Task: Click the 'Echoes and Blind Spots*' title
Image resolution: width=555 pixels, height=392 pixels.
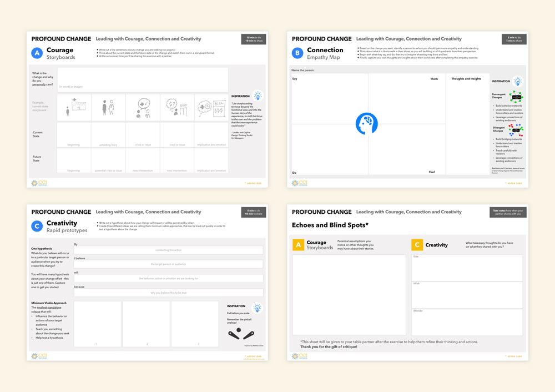Action: (330, 225)
